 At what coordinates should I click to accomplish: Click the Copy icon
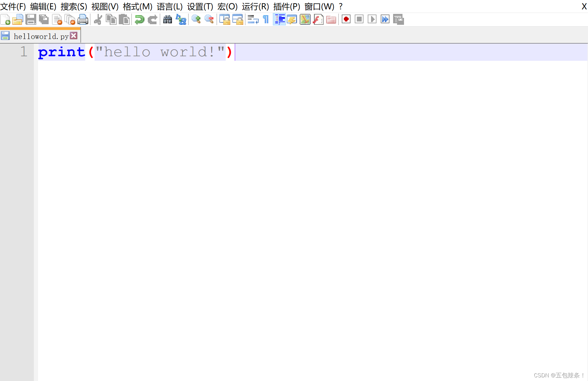111,20
